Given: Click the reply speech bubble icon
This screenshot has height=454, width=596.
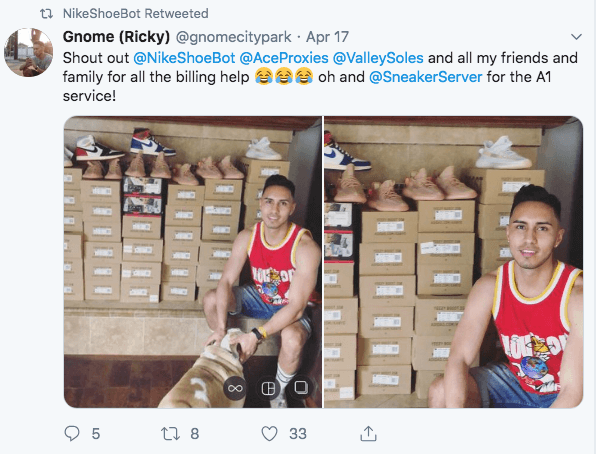Looking at the screenshot, I should tap(72, 433).
